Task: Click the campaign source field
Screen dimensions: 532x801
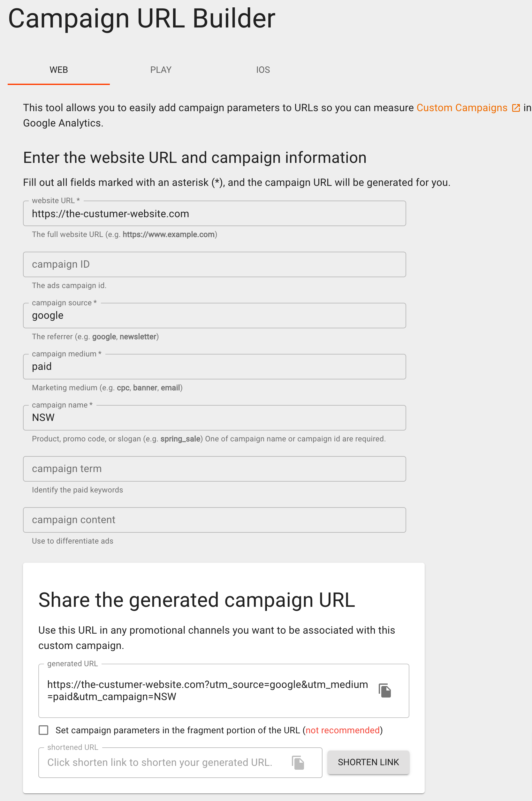Action: click(x=214, y=316)
